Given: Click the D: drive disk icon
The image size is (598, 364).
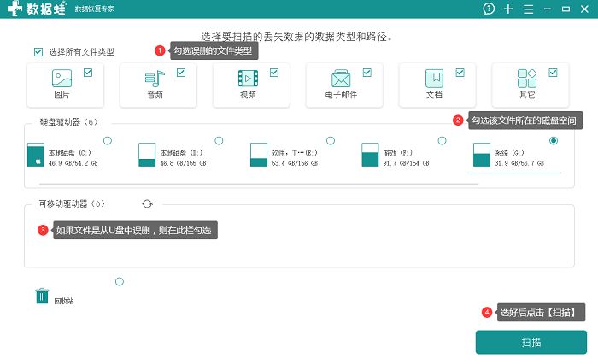Looking at the screenshot, I should click(147, 155).
